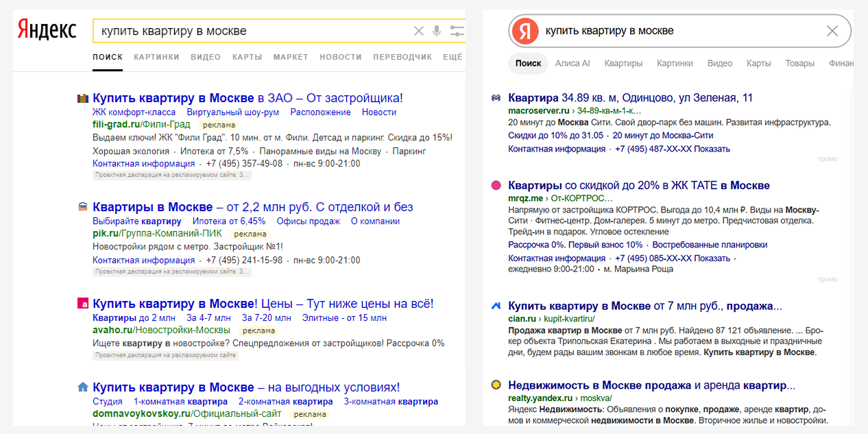Open the Новости sitelink under Фили-Град
868x434 pixels.
379,112
